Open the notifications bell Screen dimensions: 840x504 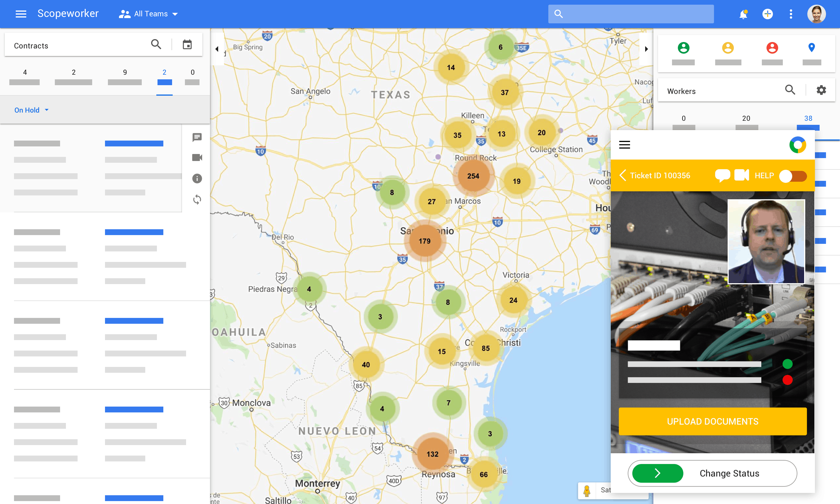[x=743, y=14]
